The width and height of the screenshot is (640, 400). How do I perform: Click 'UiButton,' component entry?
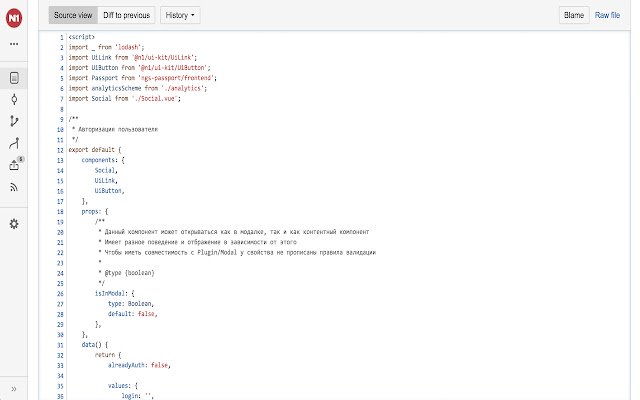click(109, 191)
